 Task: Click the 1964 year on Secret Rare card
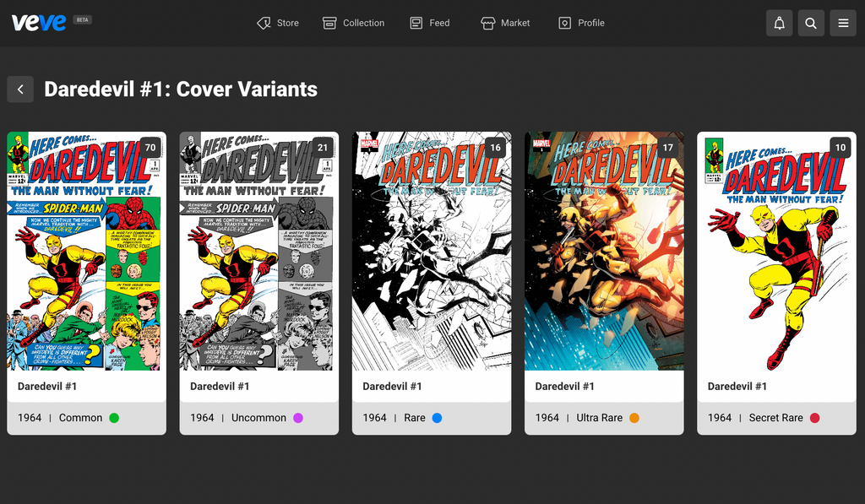pos(720,418)
